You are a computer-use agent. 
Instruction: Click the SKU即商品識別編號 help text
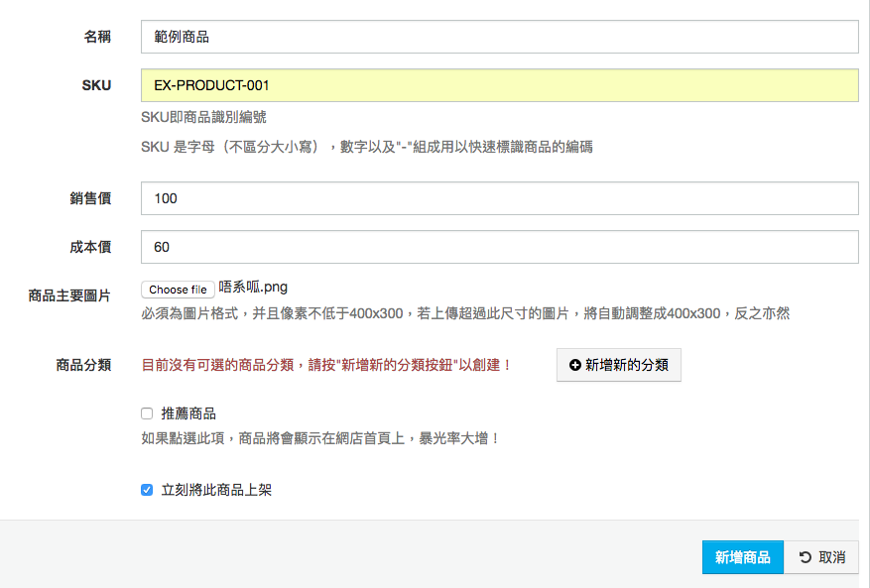pos(203,117)
